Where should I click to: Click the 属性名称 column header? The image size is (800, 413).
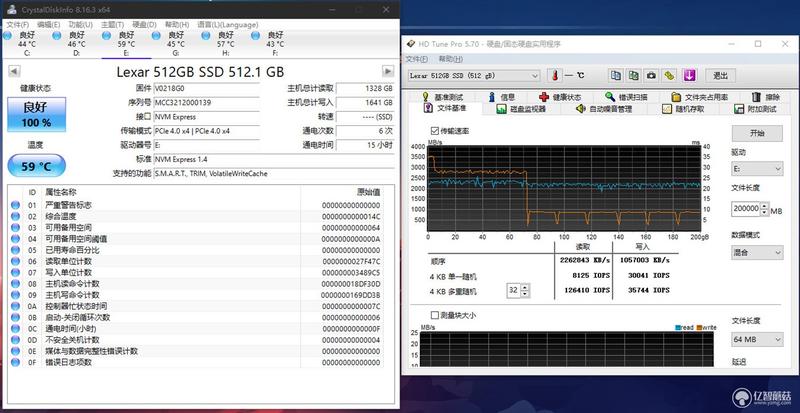[61, 192]
